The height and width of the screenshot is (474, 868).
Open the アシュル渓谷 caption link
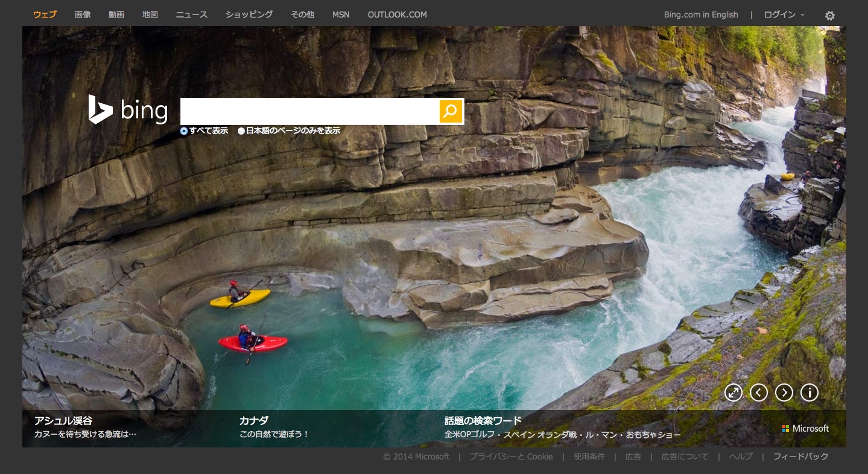[x=63, y=421]
